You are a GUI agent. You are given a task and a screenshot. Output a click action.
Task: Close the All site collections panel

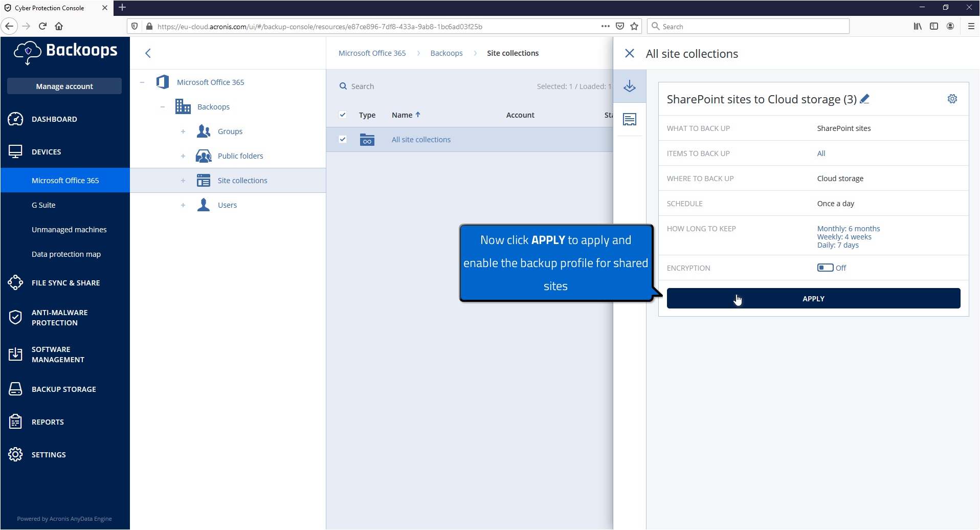pyautogui.click(x=630, y=53)
